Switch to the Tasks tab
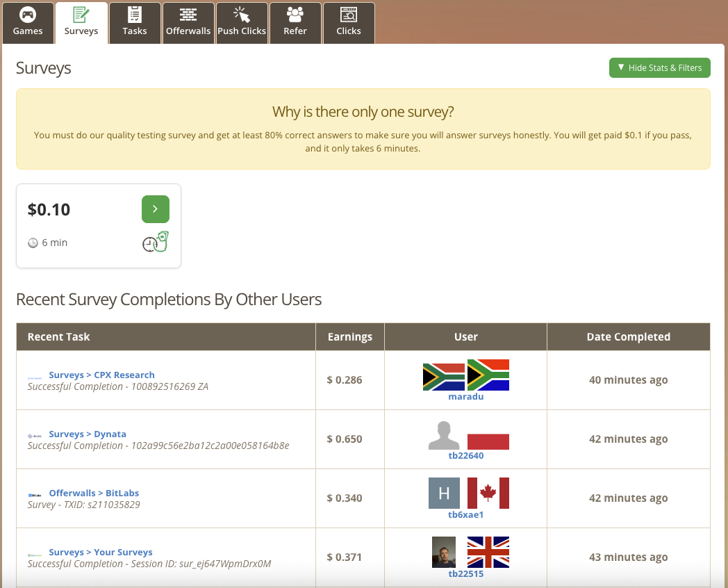The width and height of the screenshot is (728, 588). click(135, 23)
